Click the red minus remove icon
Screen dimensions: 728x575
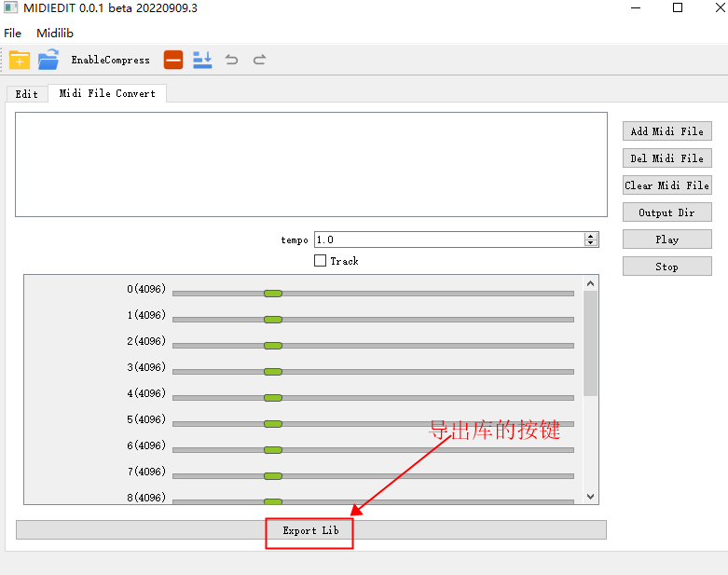point(173,60)
